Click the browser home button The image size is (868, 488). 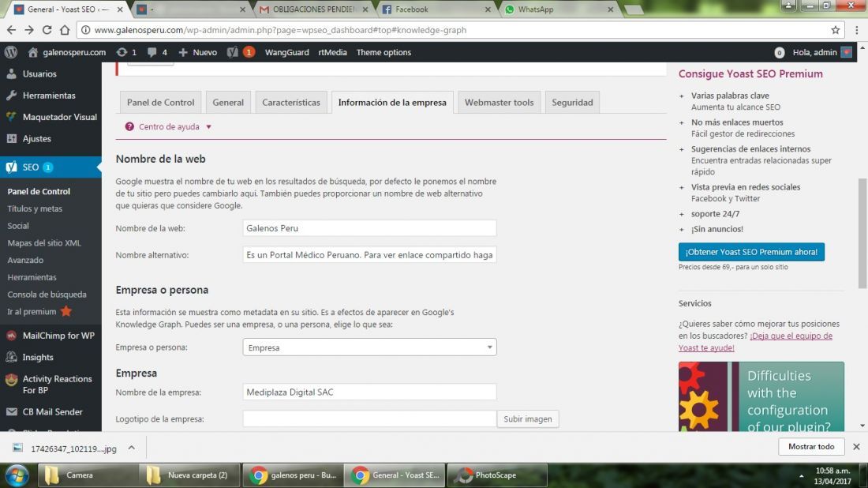pos(65,30)
